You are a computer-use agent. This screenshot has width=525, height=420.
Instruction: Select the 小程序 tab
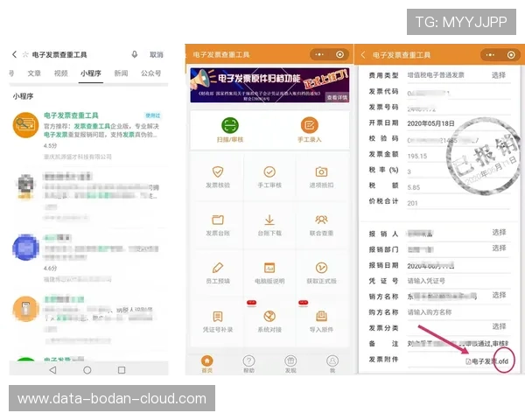(x=91, y=73)
